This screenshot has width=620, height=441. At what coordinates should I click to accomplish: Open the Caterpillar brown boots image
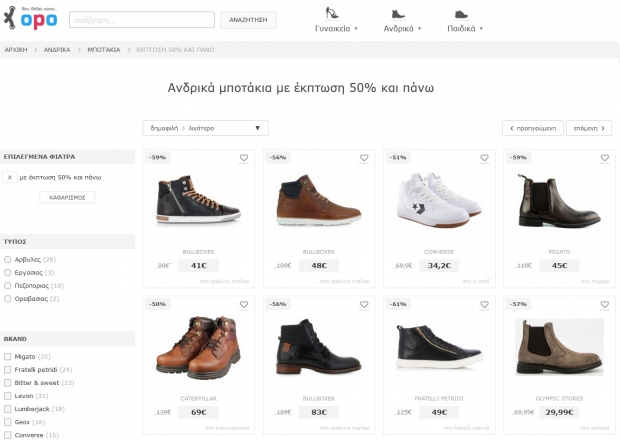[198, 347]
